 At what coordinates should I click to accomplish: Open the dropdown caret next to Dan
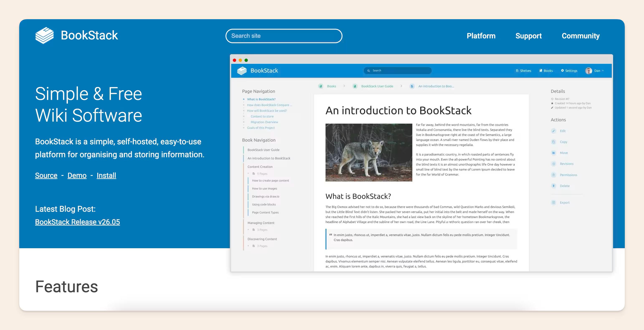pyautogui.click(x=603, y=71)
